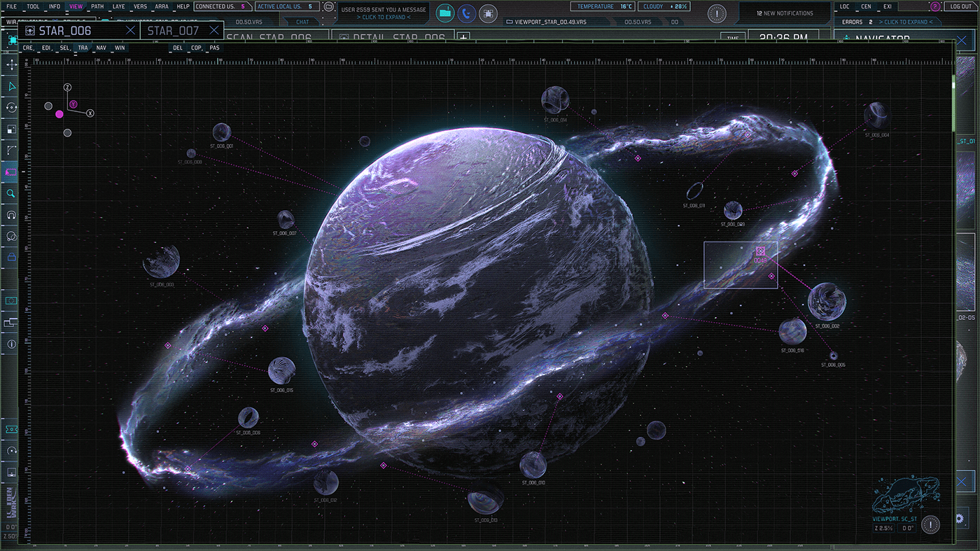The image size is (980, 551).
Task: Open the phone call icon in top bar
Action: pyautogui.click(x=465, y=13)
